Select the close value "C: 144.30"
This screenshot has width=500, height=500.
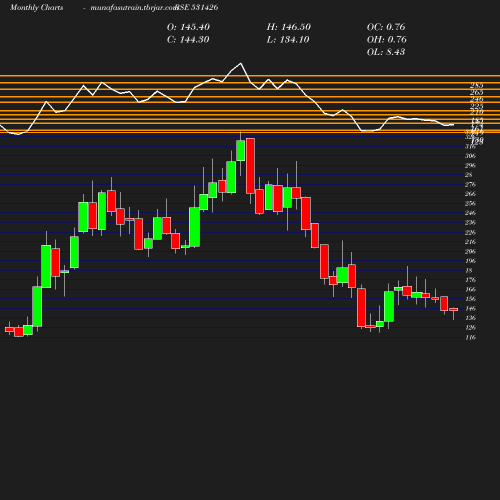pos(188,40)
